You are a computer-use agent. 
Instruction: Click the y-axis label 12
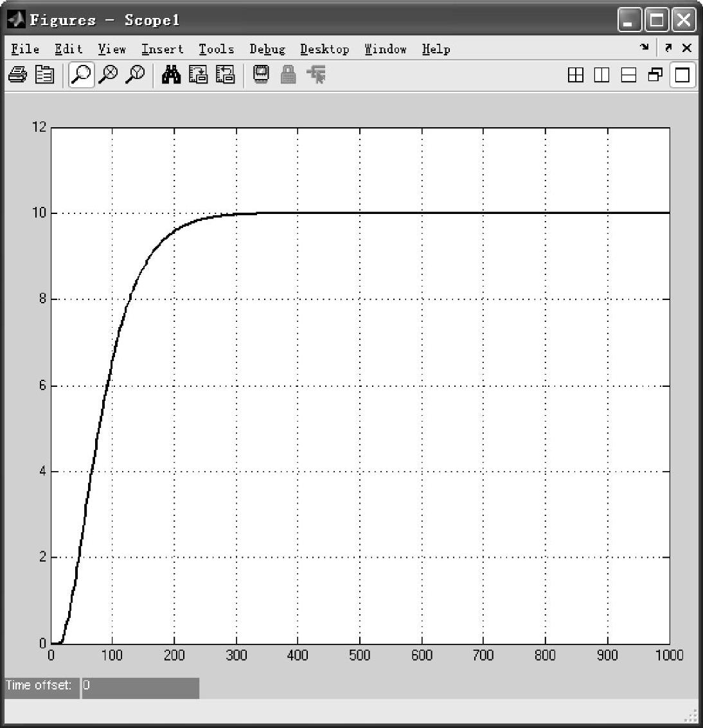[x=39, y=127]
